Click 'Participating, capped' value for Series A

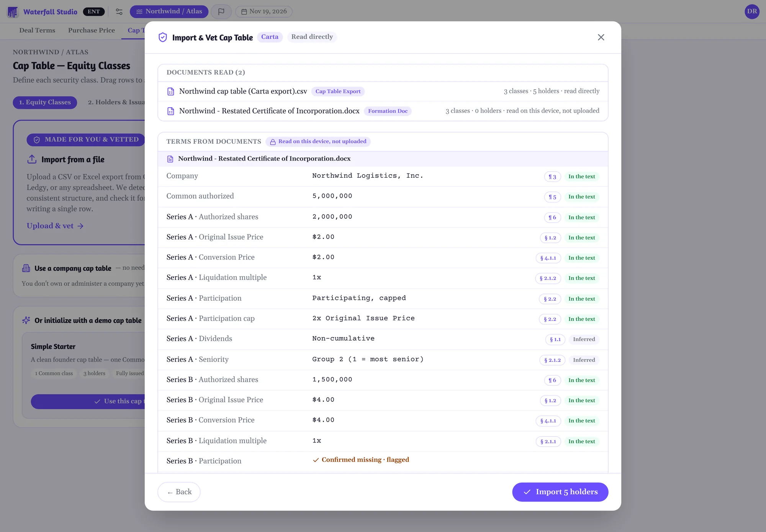[359, 298]
